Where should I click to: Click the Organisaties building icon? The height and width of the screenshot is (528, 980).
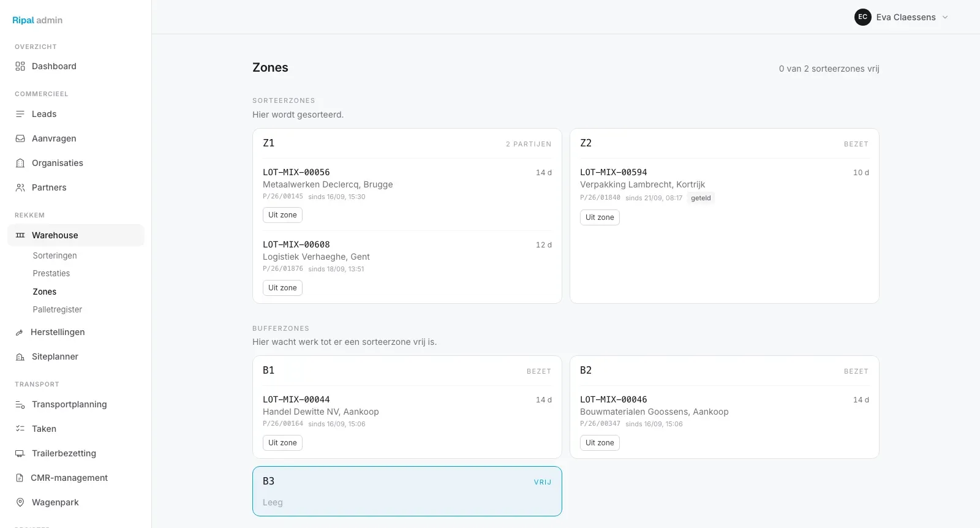[x=20, y=163]
